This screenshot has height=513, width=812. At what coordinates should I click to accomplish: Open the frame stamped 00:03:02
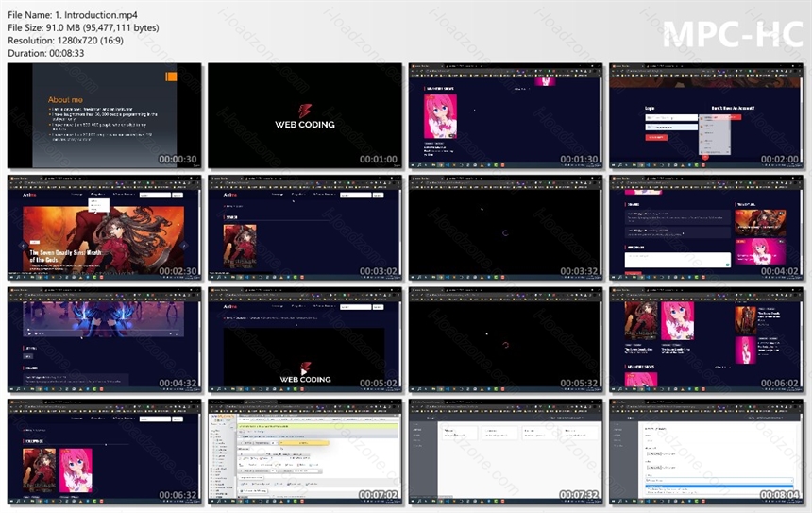305,228
